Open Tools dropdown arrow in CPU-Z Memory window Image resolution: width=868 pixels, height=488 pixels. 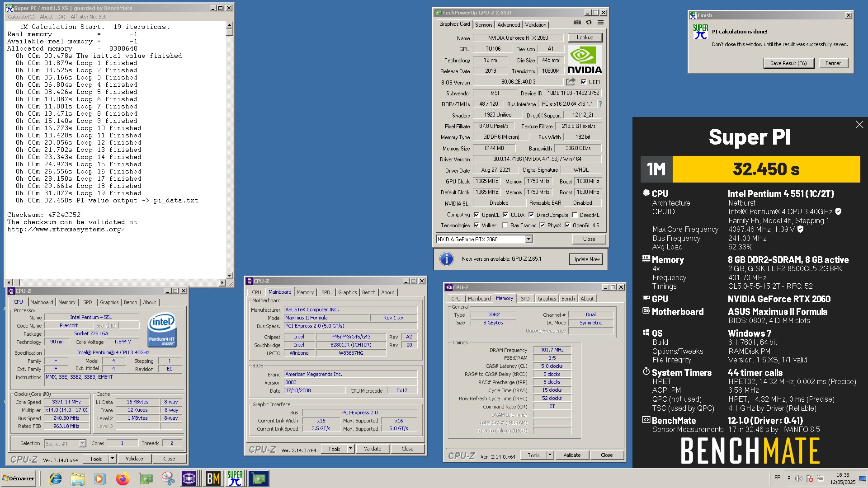point(550,455)
